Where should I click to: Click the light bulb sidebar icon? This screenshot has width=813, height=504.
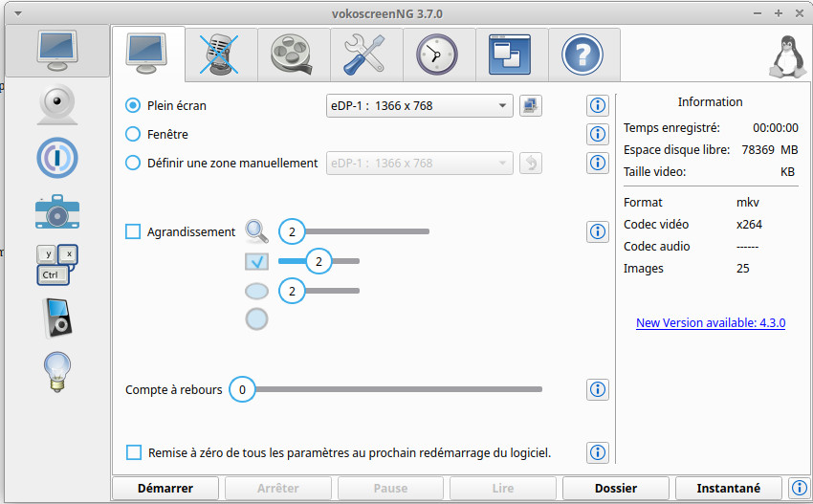click(x=56, y=371)
